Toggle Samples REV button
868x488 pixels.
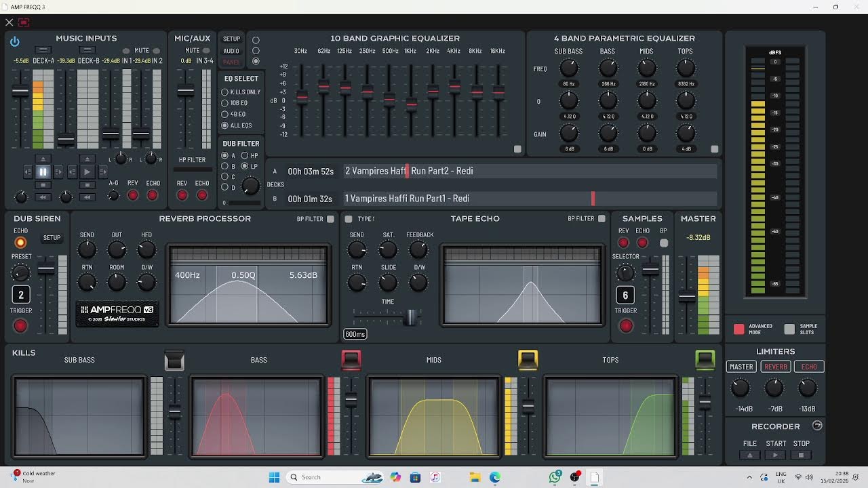click(x=623, y=243)
